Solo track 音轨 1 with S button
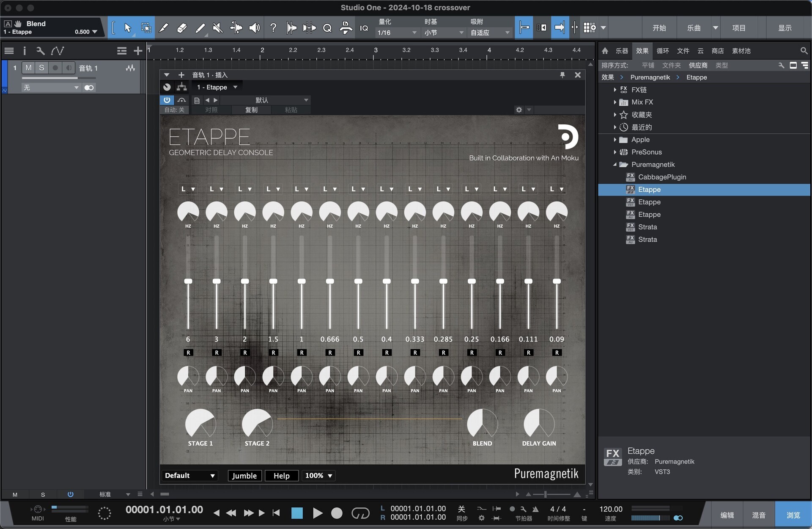Screen dimensions: 812x529 coord(41,68)
